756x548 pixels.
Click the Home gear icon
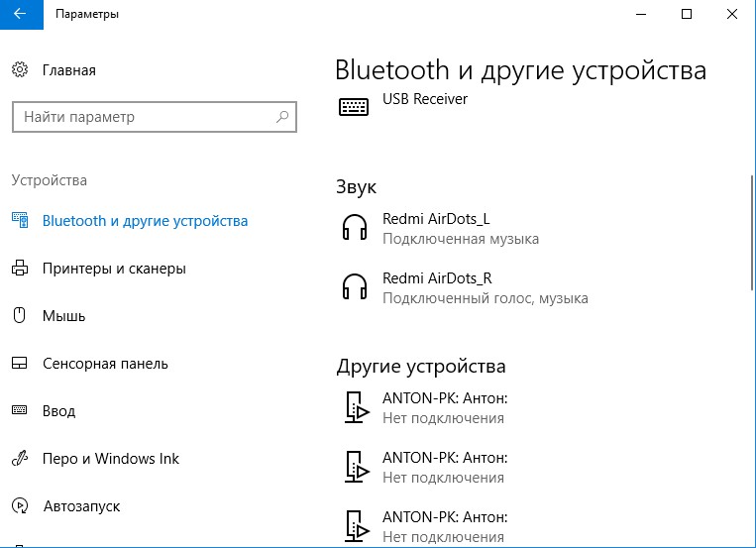tap(19, 70)
